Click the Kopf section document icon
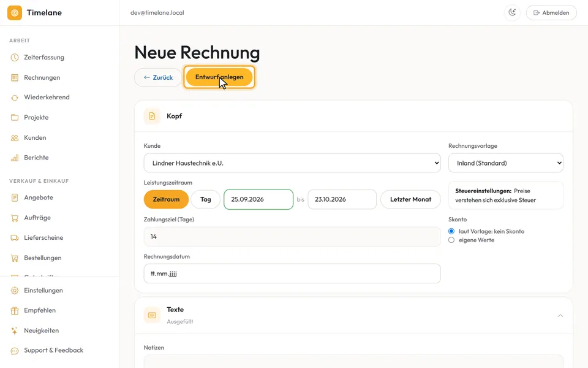The image size is (588, 368). (152, 116)
